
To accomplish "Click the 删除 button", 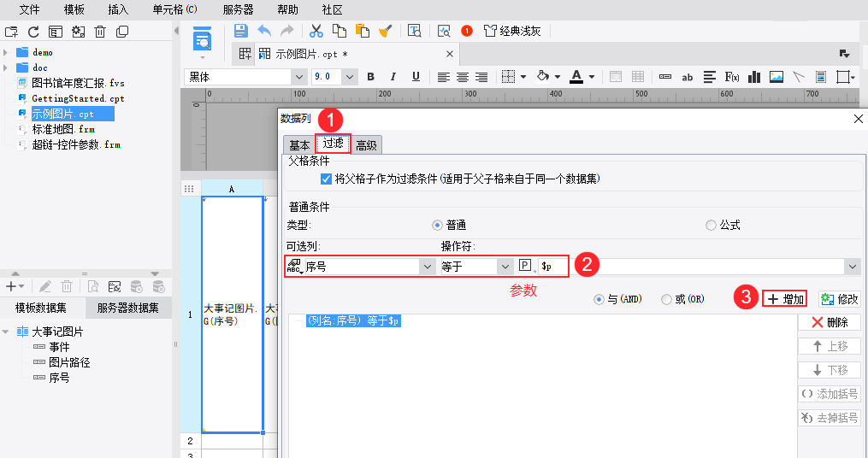I will click(830, 322).
